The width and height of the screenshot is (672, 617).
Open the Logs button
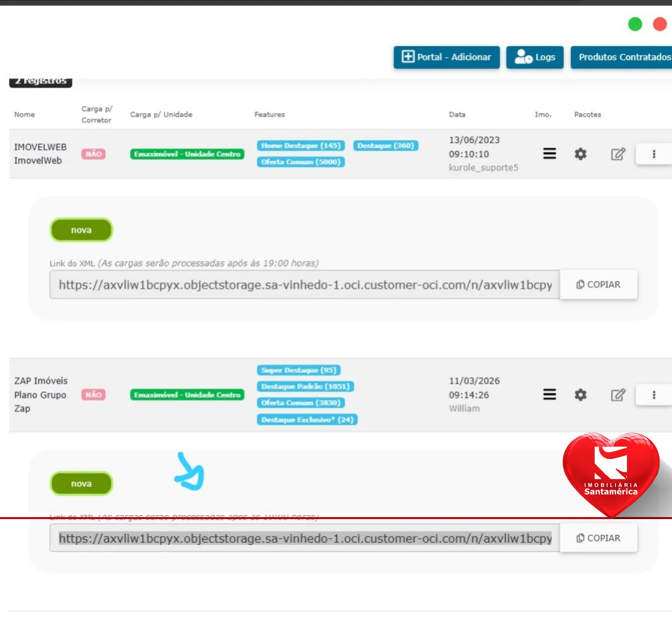535,57
